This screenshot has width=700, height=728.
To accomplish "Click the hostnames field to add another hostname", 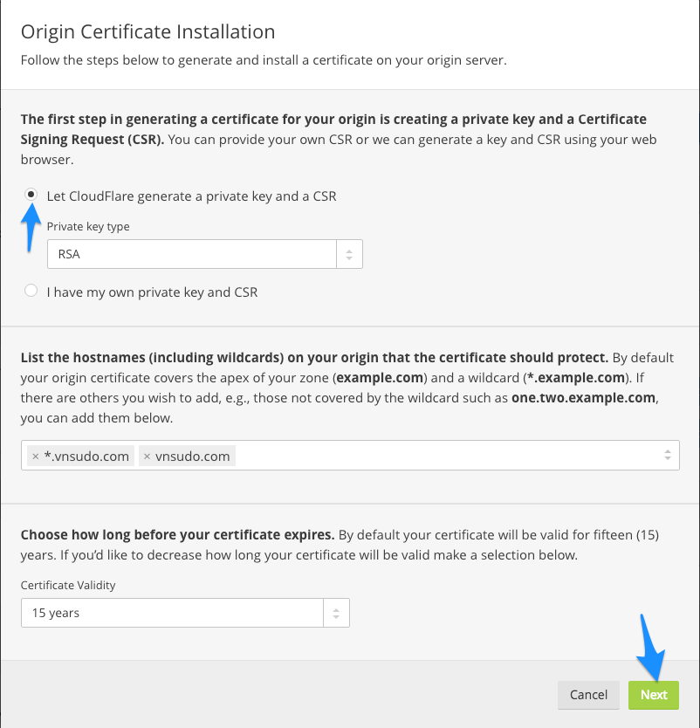I will (x=393, y=455).
